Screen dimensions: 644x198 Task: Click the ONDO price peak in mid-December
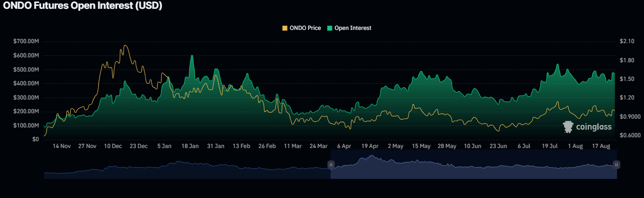point(125,46)
